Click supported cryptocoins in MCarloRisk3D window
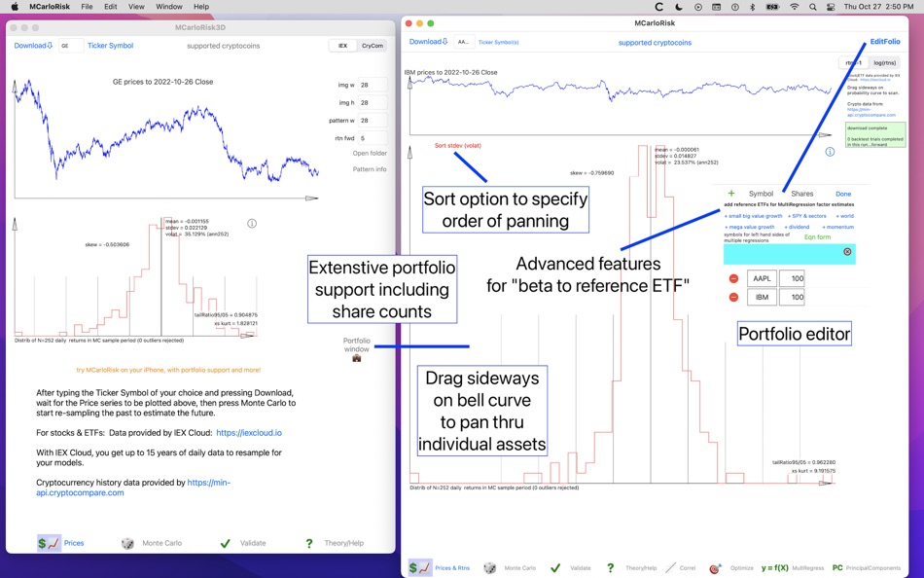The width and height of the screenshot is (924, 578). click(224, 46)
